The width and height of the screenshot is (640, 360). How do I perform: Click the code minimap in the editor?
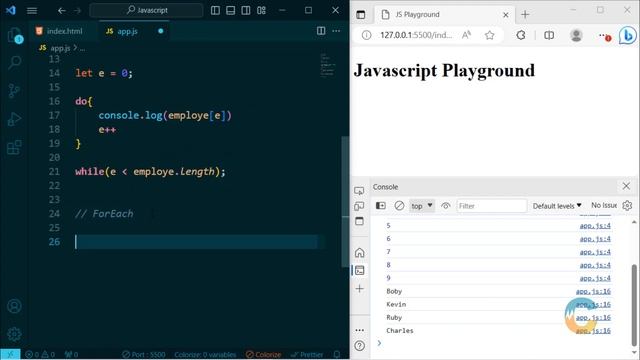click(327, 64)
